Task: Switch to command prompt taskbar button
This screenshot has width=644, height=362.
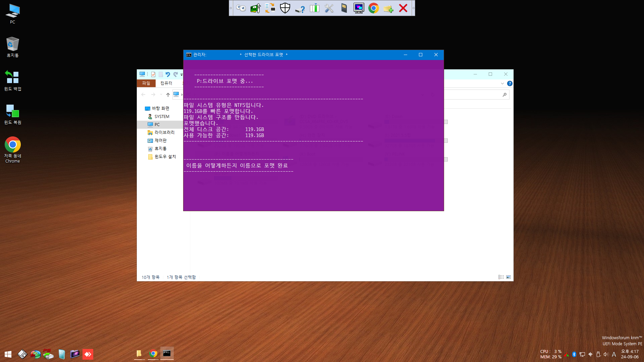Action: pyautogui.click(x=167, y=354)
